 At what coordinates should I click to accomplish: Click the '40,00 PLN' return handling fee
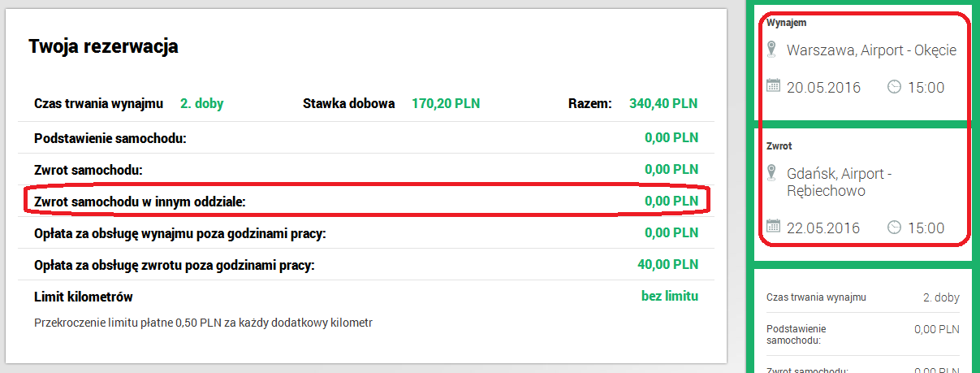point(668,264)
